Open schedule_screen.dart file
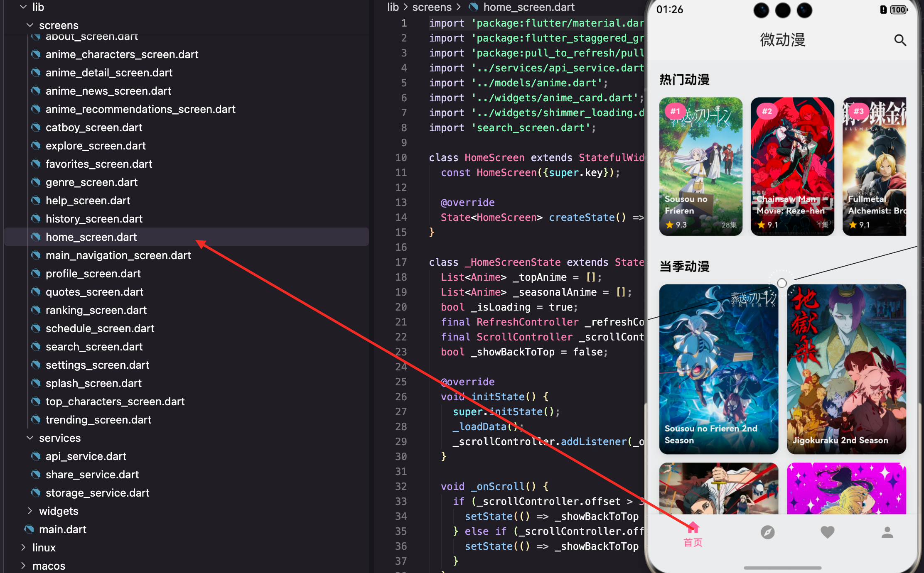 (100, 328)
